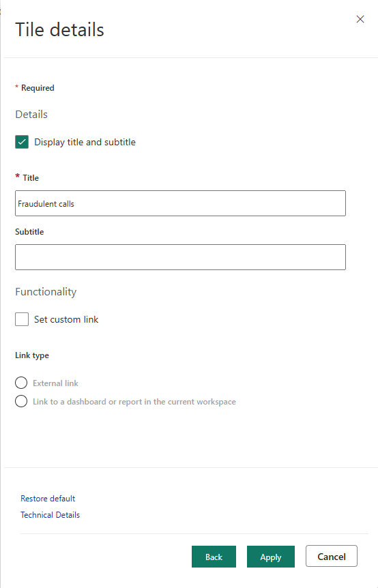
Task: Click the Link type label
Action: point(32,355)
